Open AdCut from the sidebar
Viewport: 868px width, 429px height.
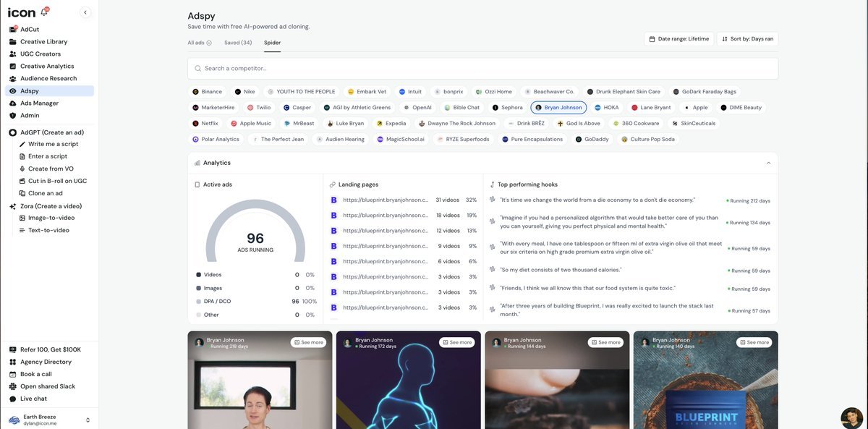[30, 30]
